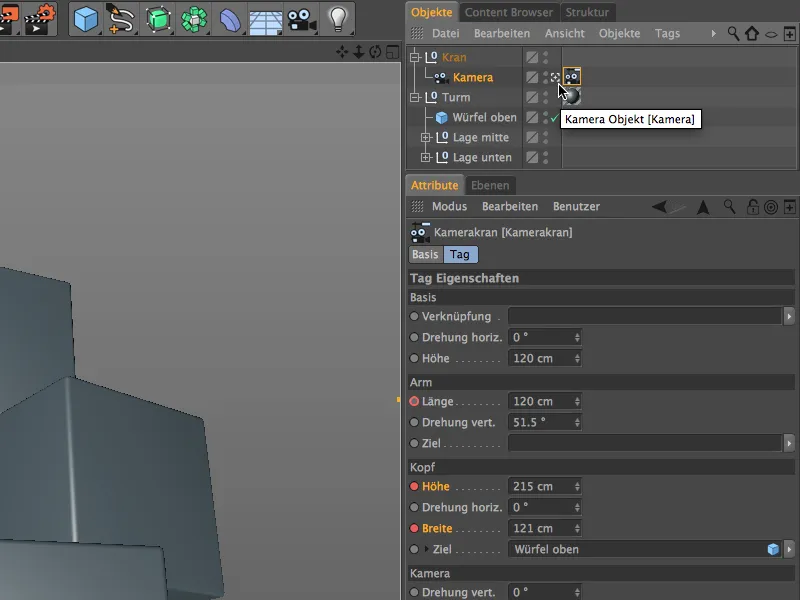Select the Tag properties tab button
800x600 pixels.
460,255
